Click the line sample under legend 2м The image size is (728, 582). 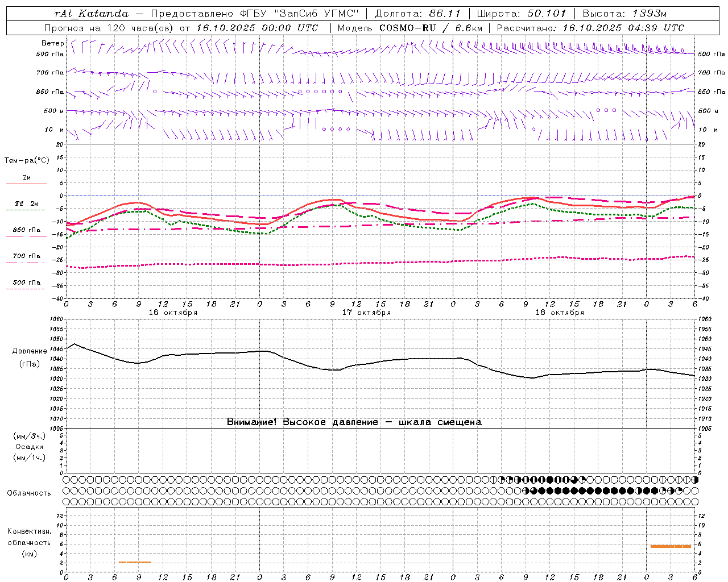pyautogui.click(x=26, y=184)
